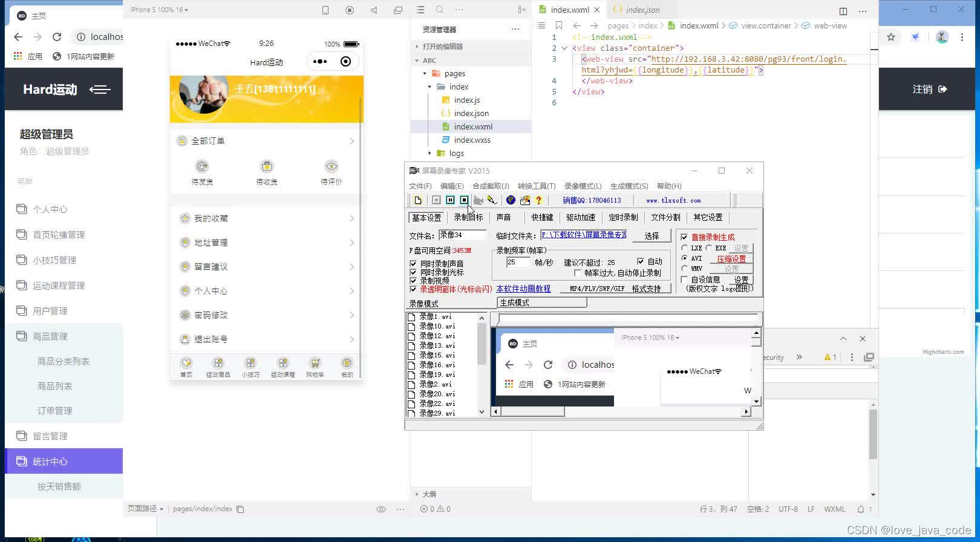
Task: Click the simulator record circle icon
Action: [350, 10]
